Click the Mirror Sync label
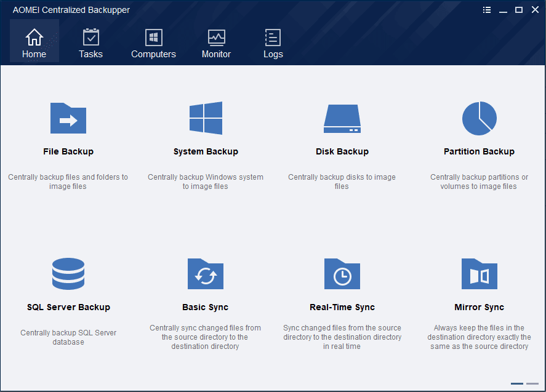The width and height of the screenshot is (546, 392). coord(479,306)
